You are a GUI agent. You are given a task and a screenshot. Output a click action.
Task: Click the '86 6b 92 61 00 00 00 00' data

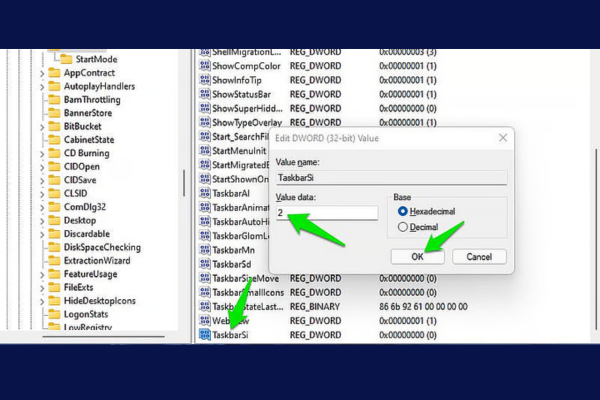point(423,307)
